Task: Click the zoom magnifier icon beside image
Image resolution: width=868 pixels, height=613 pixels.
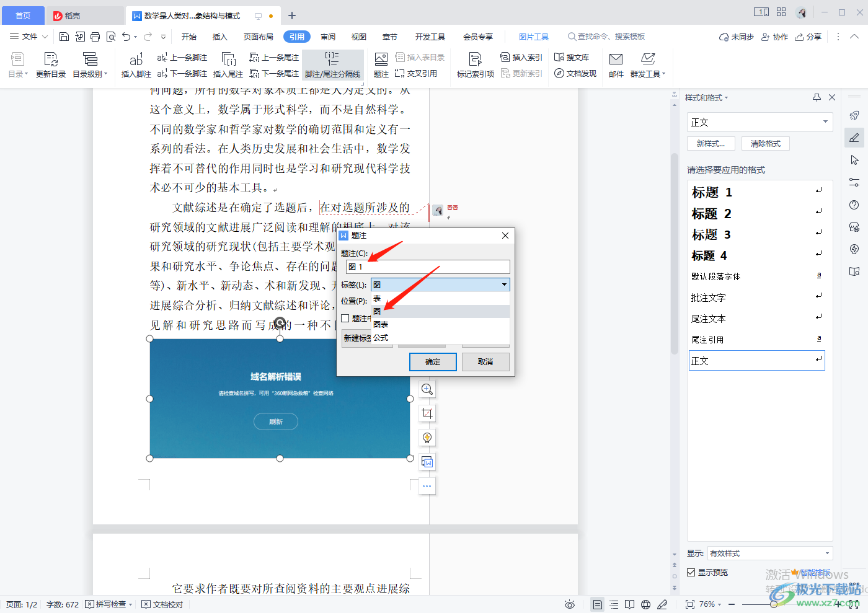Action: coord(427,389)
